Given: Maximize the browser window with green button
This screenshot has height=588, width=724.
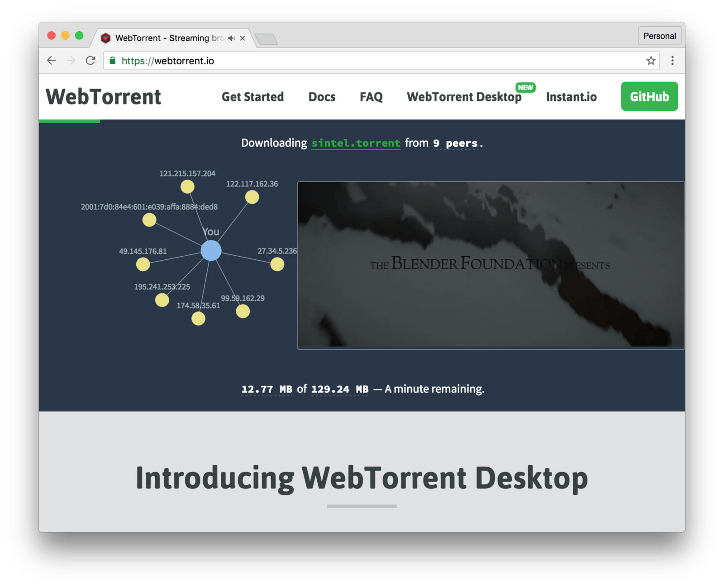Looking at the screenshot, I should (x=79, y=35).
